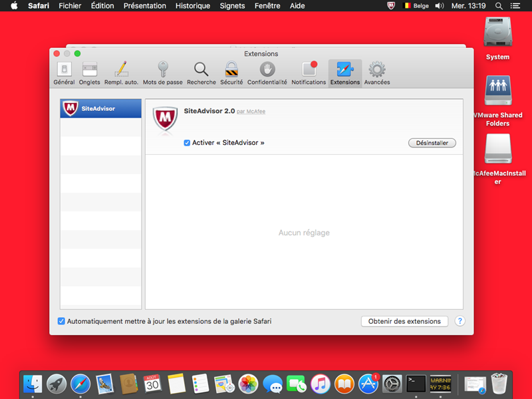Image resolution: width=532 pixels, height=399 pixels.
Task: Follow the par McAfee link
Action: (251, 111)
